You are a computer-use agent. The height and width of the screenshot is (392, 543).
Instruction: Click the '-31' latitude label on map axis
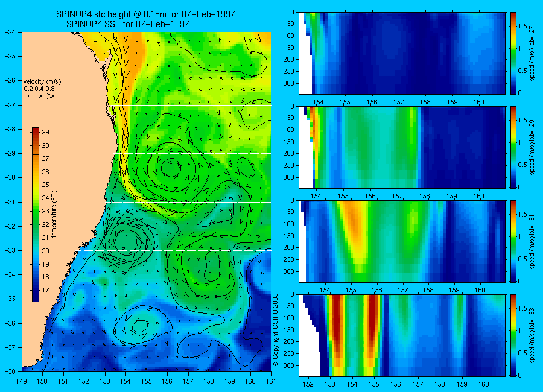tap(10, 202)
